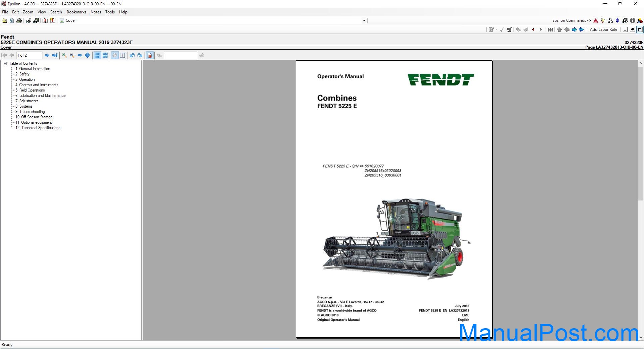This screenshot has width=644, height=349.
Task: Open the File menu
Action: 5,12
